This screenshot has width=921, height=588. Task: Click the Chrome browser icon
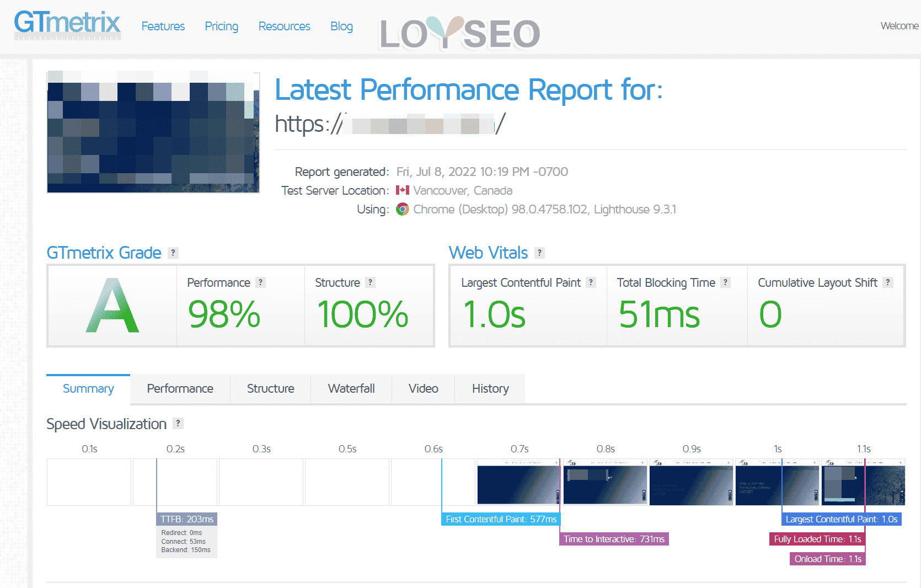point(403,209)
